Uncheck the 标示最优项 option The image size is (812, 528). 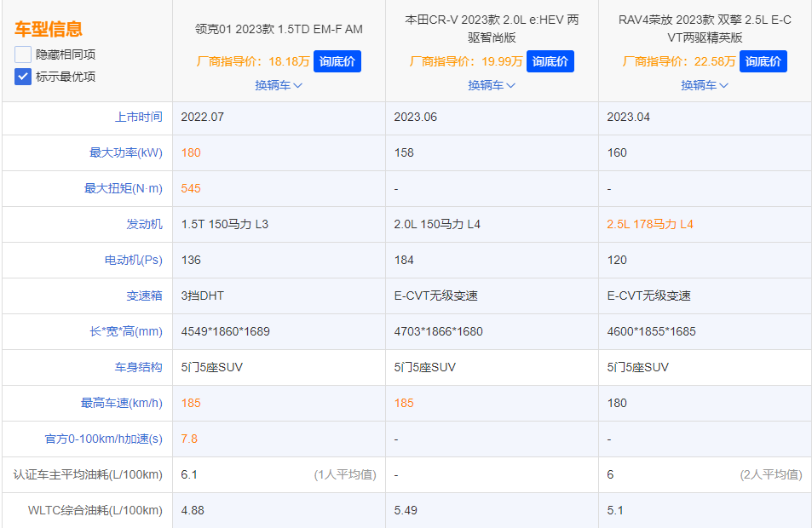coord(22,77)
